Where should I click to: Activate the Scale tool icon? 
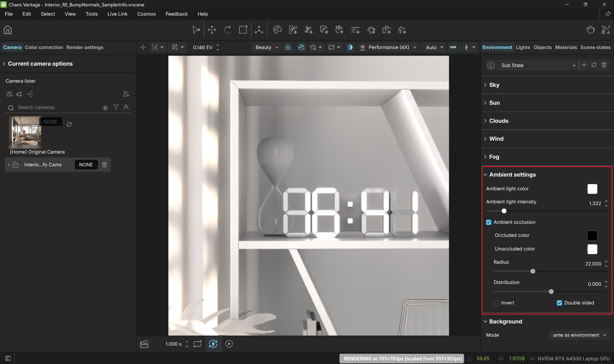pos(243,30)
